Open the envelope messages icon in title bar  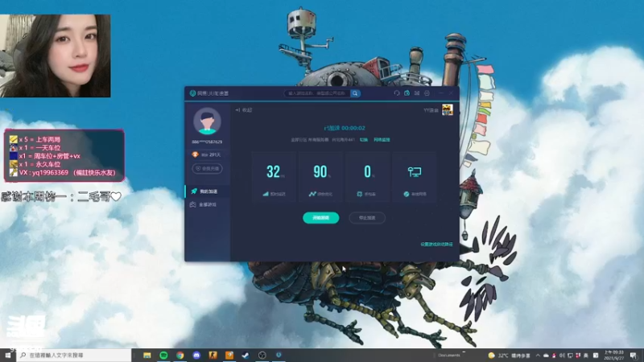coord(417,93)
